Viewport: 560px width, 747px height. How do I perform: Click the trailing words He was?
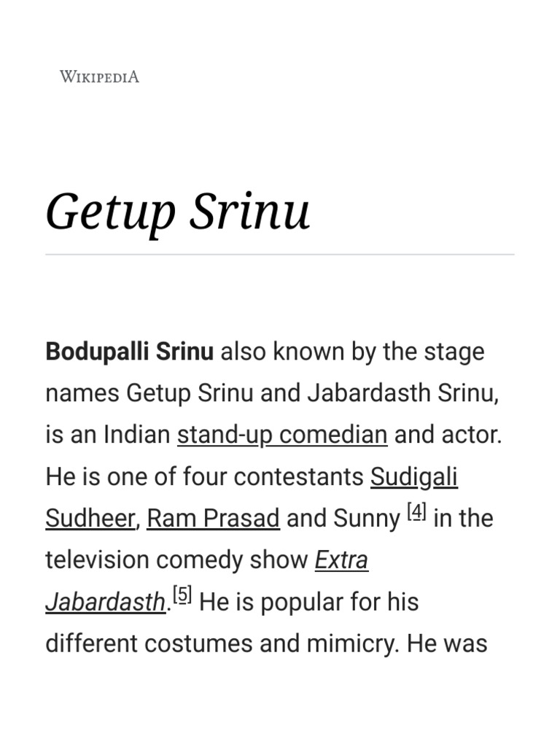coord(447,643)
